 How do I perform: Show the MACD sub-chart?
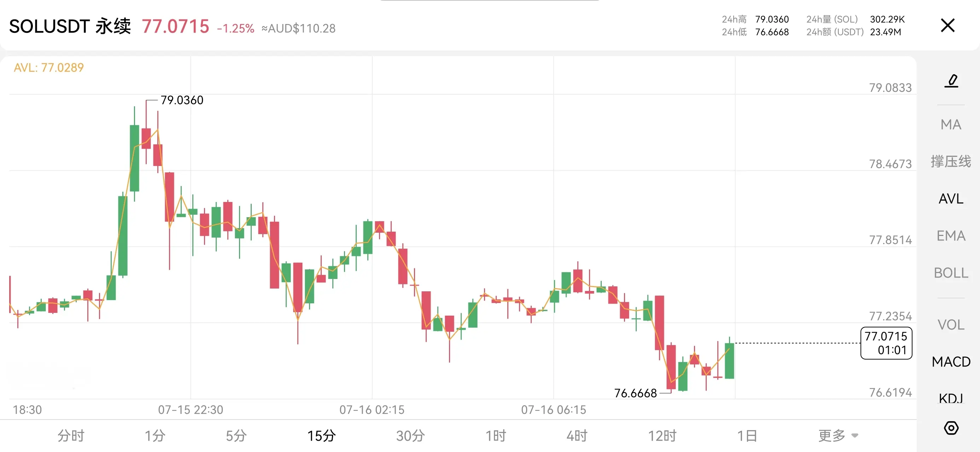(951, 362)
